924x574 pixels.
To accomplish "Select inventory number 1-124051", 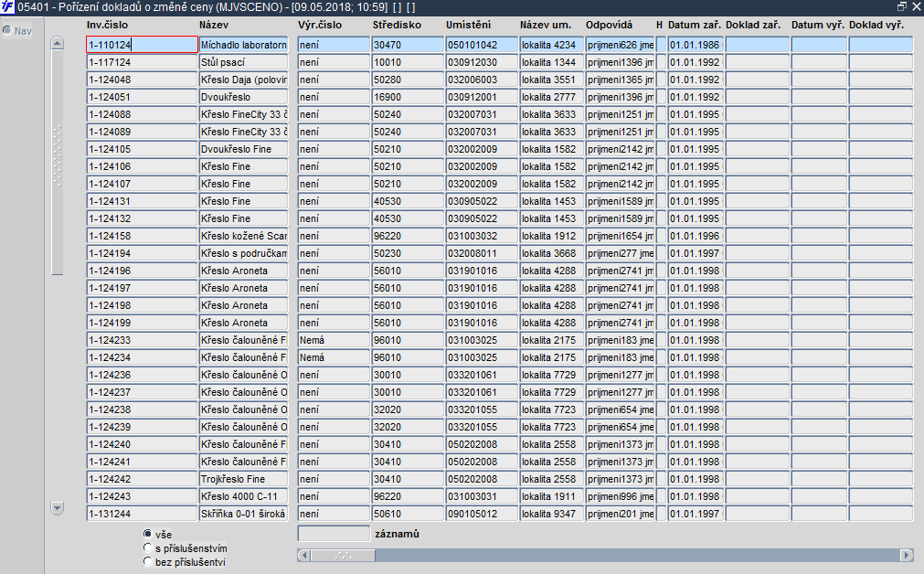I will (x=142, y=97).
